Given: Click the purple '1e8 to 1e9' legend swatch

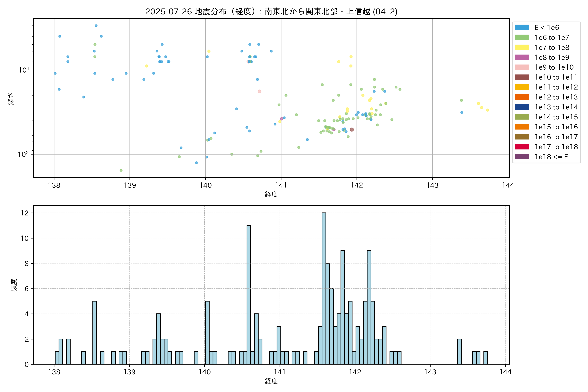Looking at the screenshot, I should [522, 57].
